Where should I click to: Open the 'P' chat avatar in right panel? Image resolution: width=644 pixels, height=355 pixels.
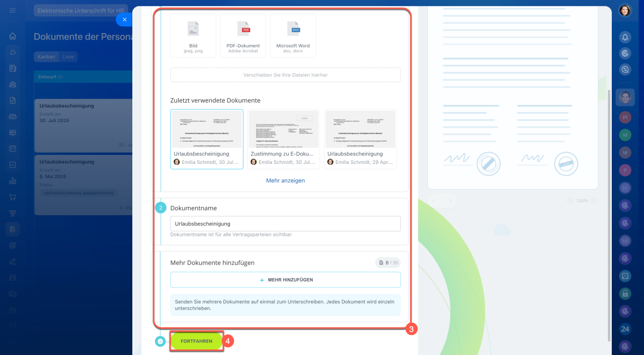[625, 170]
